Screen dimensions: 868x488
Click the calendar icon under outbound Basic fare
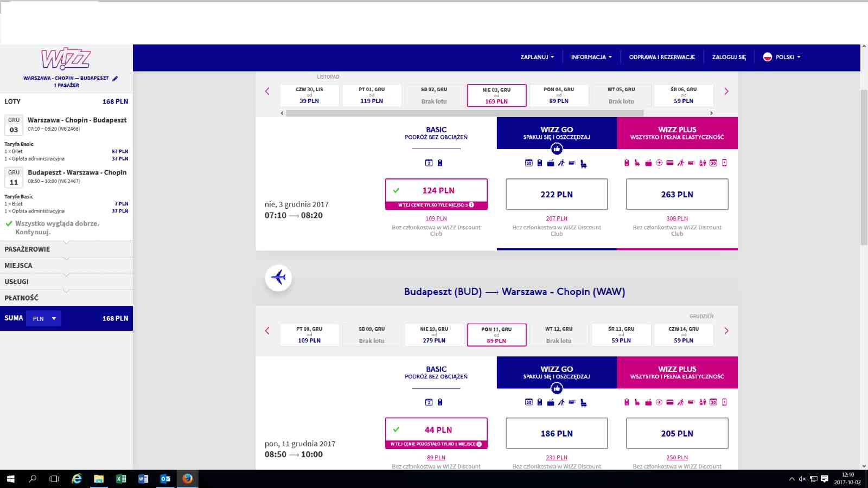(x=429, y=163)
